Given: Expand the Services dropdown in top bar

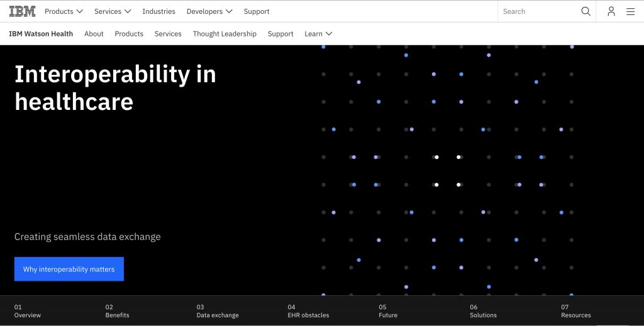Looking at the screenshot, I should click(113, 11).
